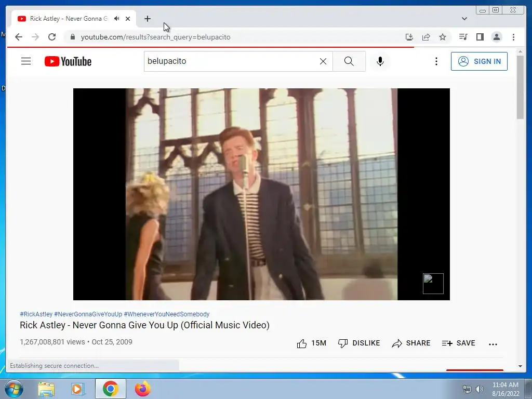The height and width of the screenshot is (399, 532).
Task: Reload the page
Action: [52, 37]
